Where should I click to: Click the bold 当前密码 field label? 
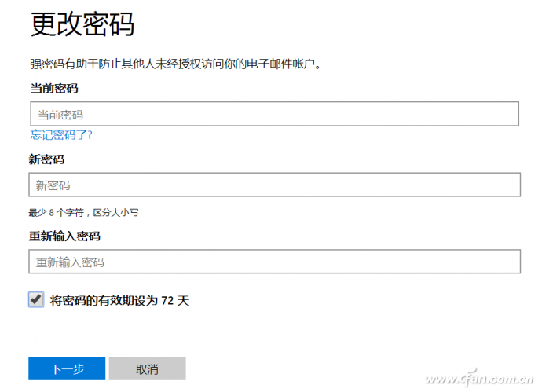(54, 88)
